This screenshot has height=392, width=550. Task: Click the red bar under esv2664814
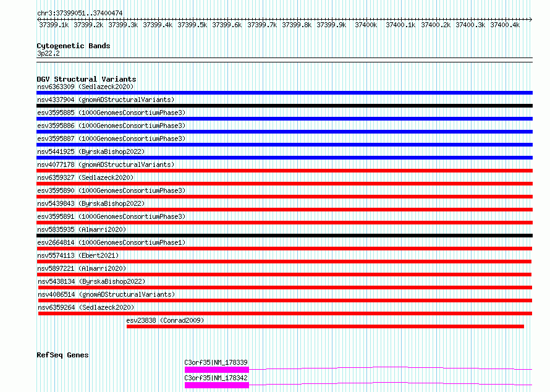click(x=284, y=249)
